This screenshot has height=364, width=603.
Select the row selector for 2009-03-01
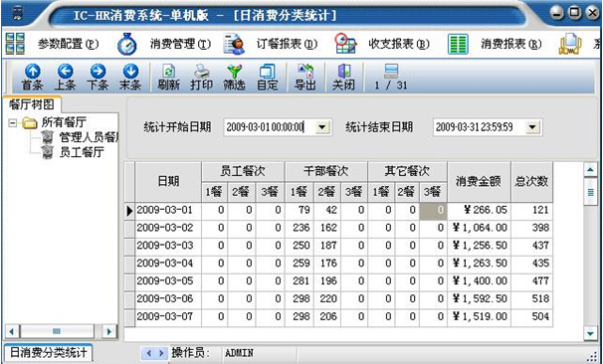tap(129, 211)
